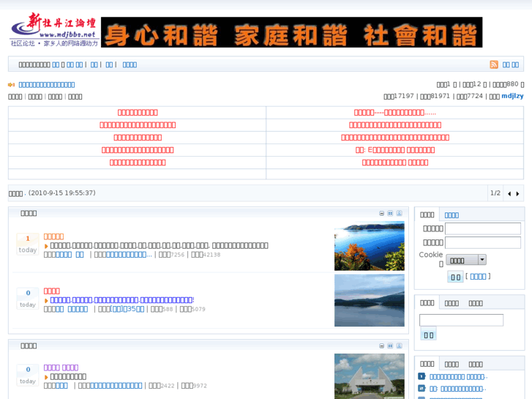
Task: Click the blue link right of RSS icon
Action: (511, 65)
